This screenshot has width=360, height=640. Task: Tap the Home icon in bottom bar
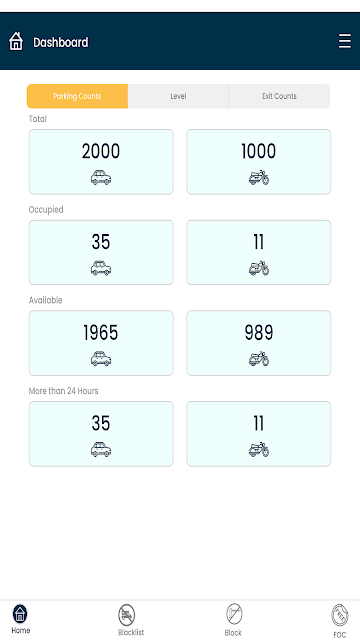(20, 614)
